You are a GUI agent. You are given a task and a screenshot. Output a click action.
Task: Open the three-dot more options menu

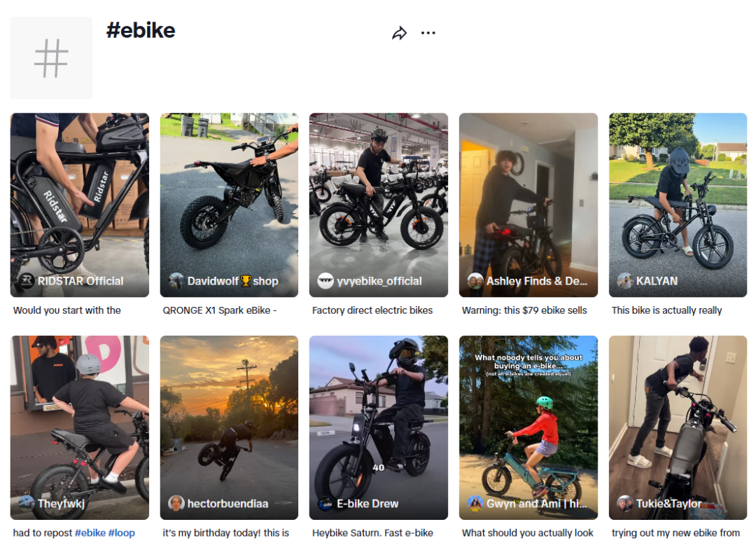coord(428,33)
